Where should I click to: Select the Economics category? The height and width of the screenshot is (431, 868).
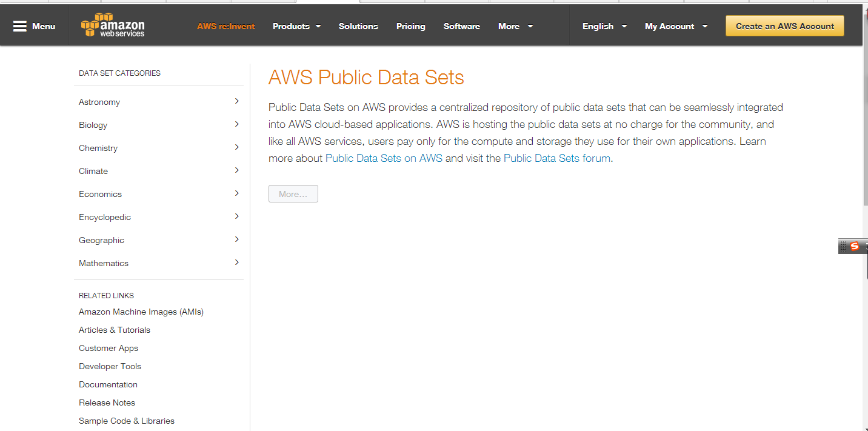pos(100,194)
